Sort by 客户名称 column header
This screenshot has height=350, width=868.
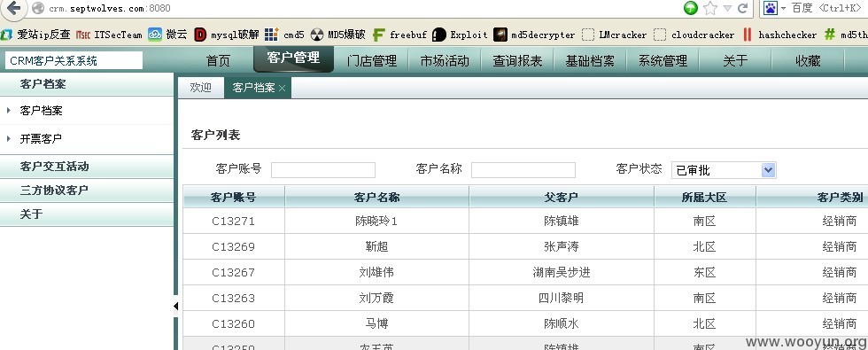click(376, 197)
